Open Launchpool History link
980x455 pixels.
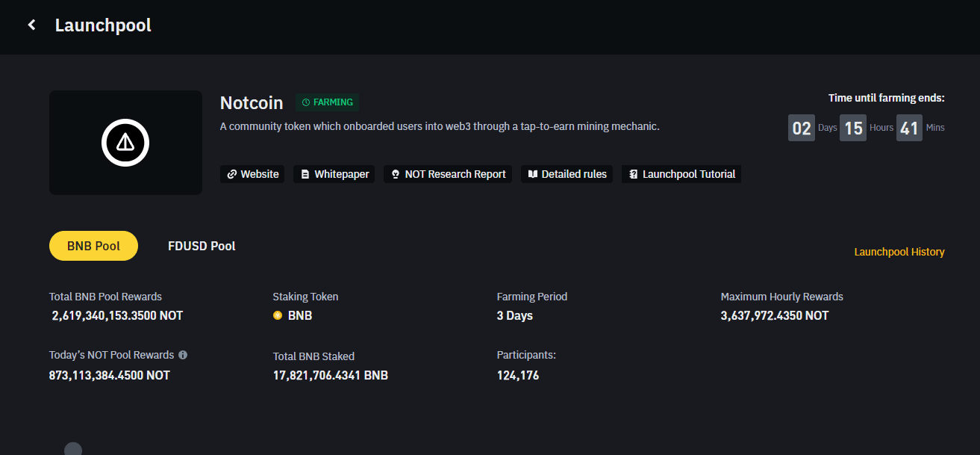point(899,252)
